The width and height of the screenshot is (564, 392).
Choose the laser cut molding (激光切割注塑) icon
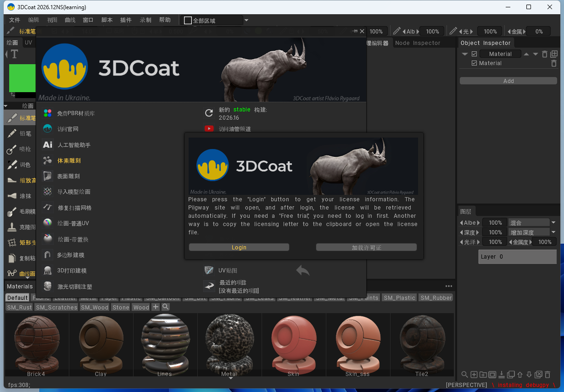click(x=48, y=286)
